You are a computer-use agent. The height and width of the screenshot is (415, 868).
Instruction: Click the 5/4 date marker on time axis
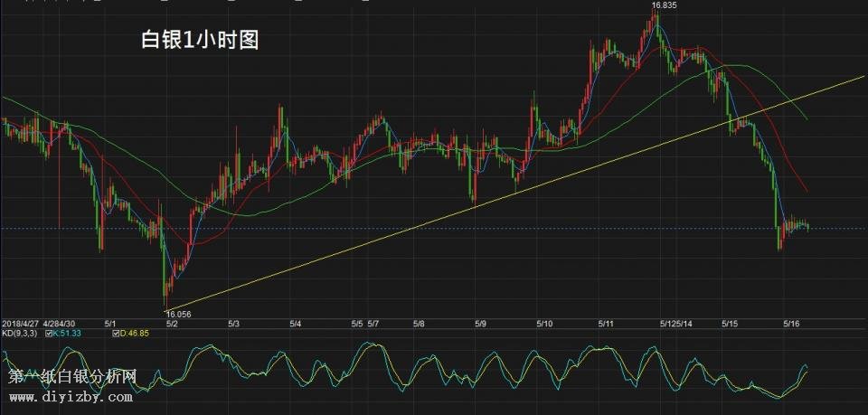[x=295, y=323]
